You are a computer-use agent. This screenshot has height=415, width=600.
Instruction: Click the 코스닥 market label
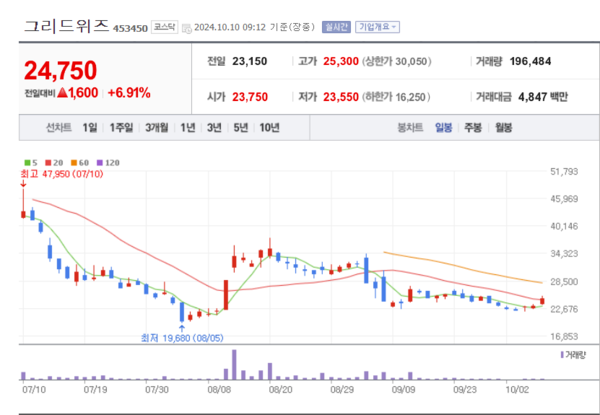[x=165, y=27]
